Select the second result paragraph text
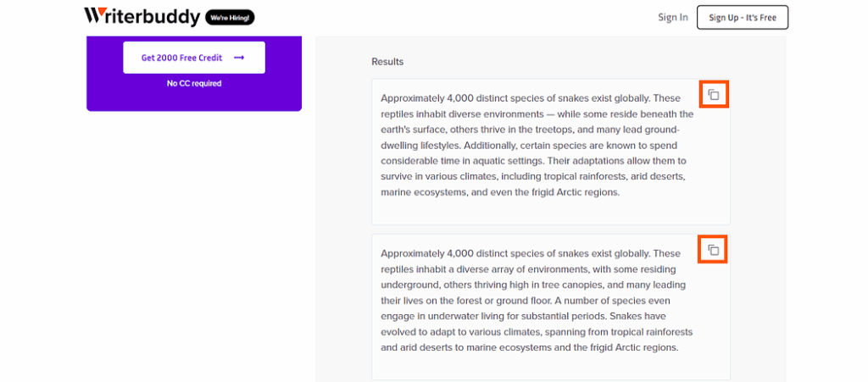Screen dimensions: 868x382 point(537,301)
